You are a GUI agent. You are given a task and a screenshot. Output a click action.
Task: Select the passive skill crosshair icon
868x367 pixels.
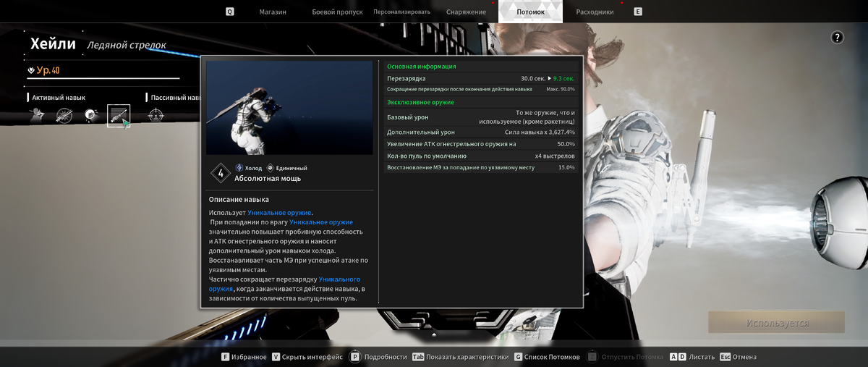pyautogui.click(x=156, y=115)
